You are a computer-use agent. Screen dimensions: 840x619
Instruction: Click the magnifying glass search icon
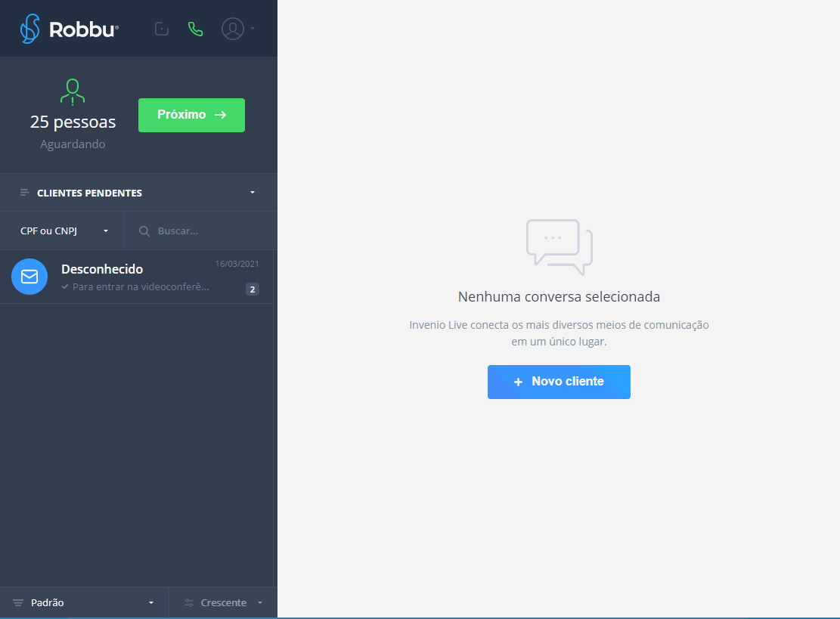[144, 231]
